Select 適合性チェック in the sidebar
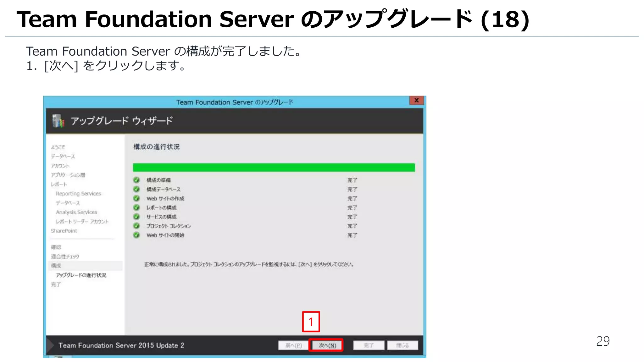Image resolution: width=644 pixels, height=362 pixels. 65,256
